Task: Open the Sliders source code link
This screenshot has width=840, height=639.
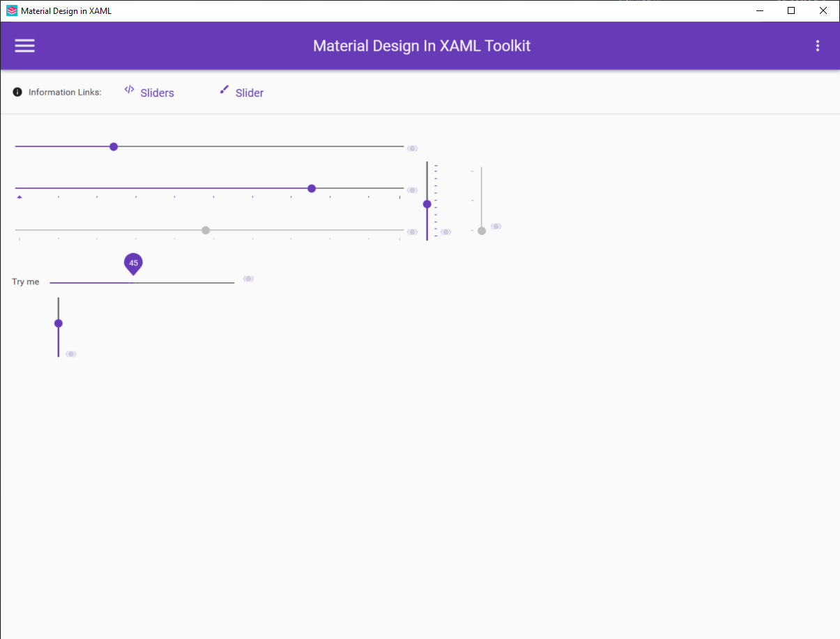Action: coord(149,92)
